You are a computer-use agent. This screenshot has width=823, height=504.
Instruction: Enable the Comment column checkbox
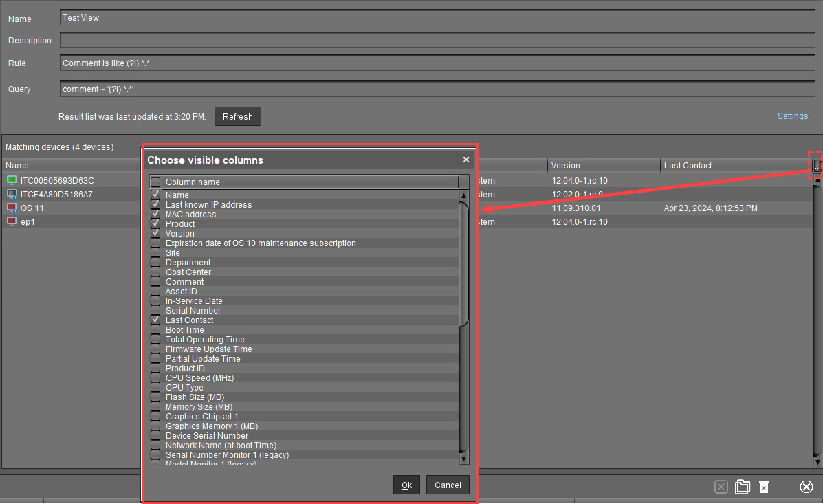tap(156, 281)
